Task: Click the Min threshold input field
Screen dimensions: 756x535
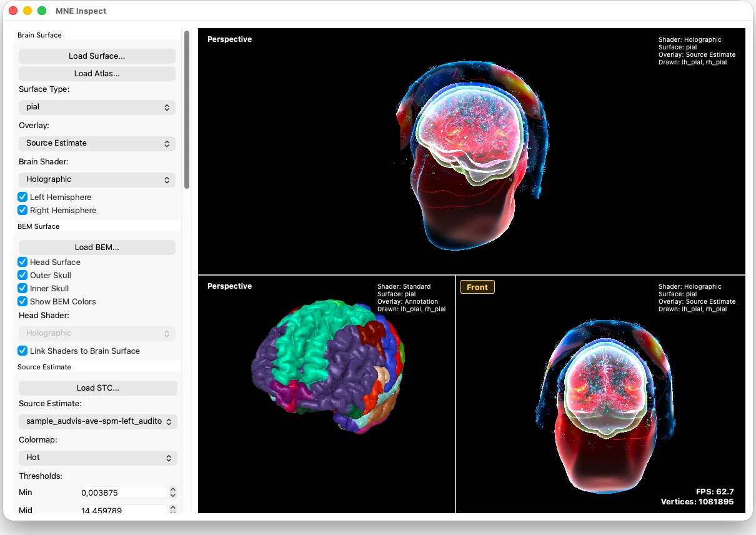Action: [x=124, y=492]
